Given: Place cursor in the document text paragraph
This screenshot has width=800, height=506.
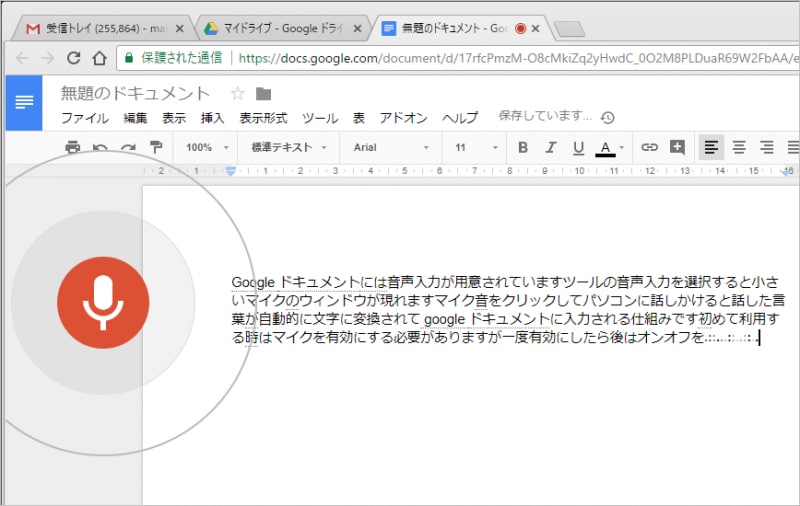Looking at the screenshot, I should 506,310.
